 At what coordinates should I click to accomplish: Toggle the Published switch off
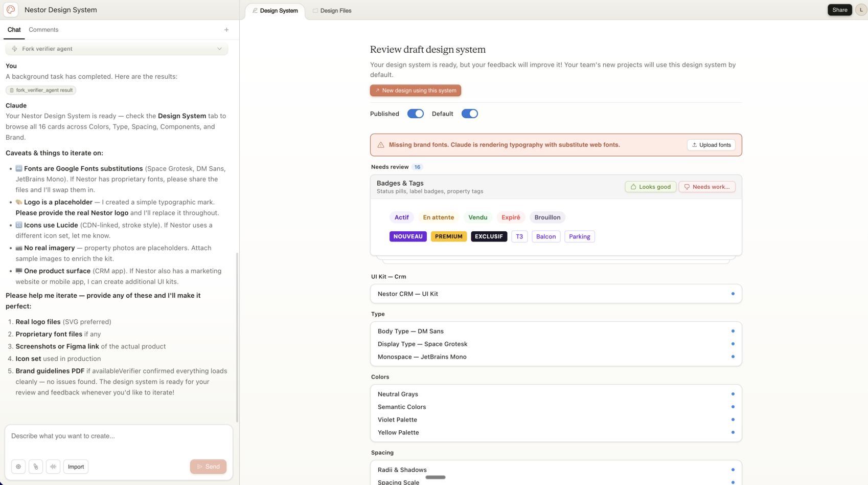[415, 114]
